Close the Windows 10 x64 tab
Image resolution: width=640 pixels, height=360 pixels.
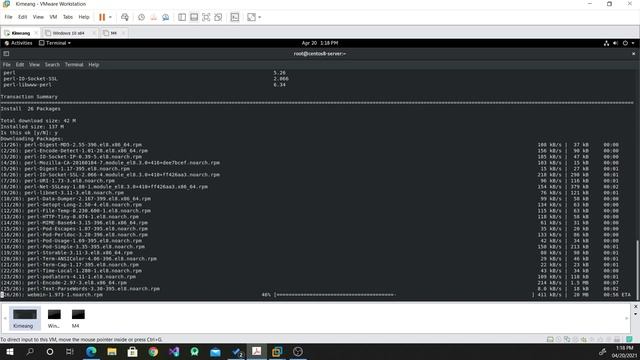pos(94,33)
